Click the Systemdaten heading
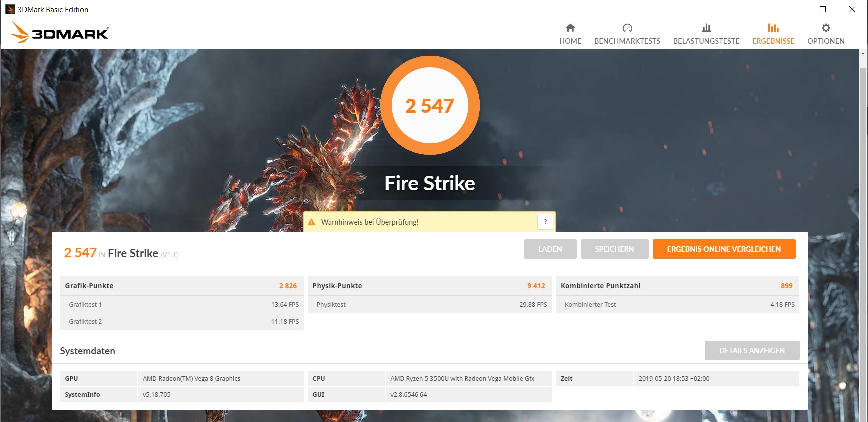Screen dimensions: 868x422 (88, 351)
